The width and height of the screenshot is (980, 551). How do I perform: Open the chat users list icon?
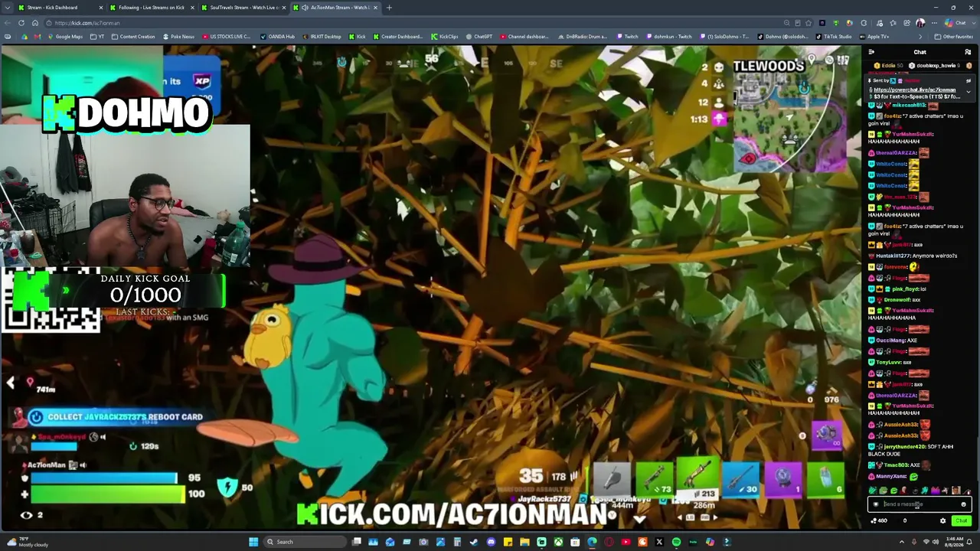pos(968,52)
